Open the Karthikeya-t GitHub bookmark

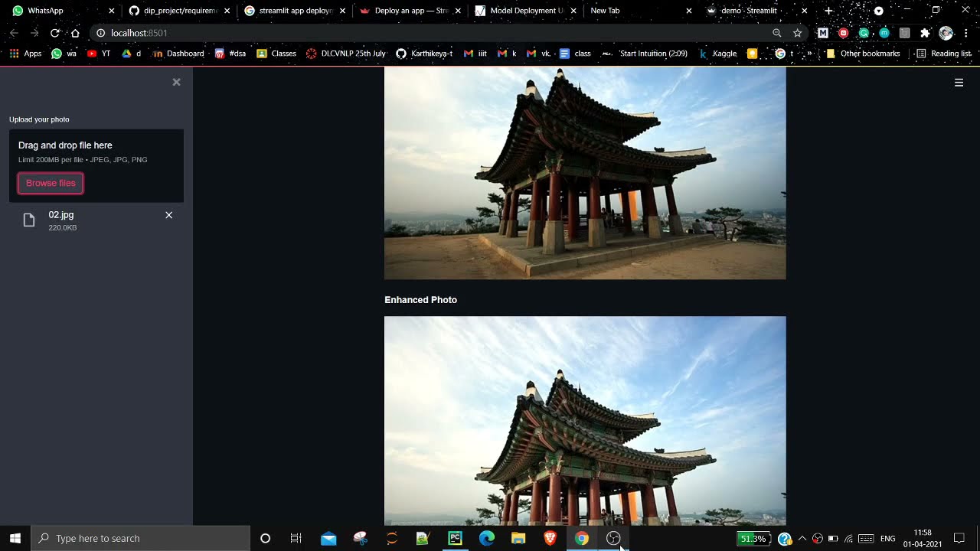pyautogui.click(x=424, y=54)
